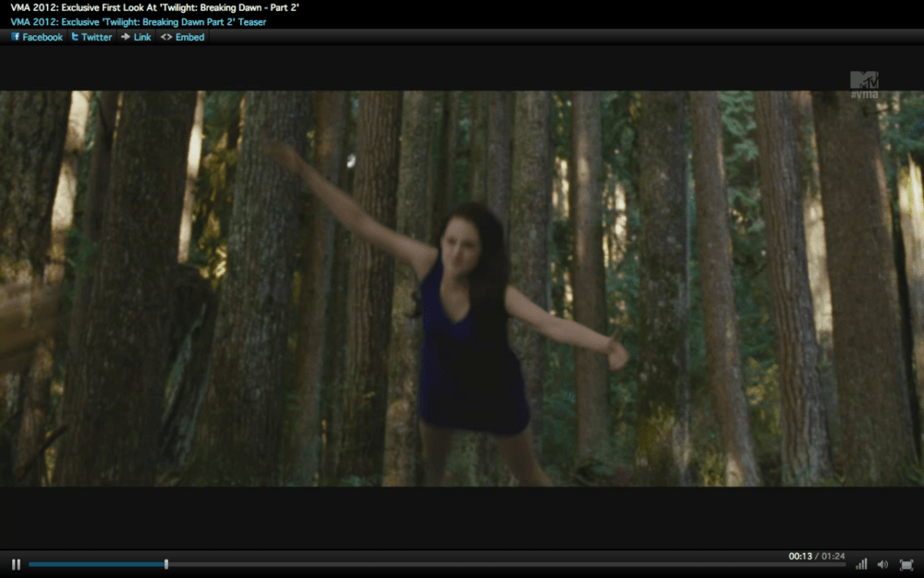Open the signal bars quality icon
The height and width of the screenshot is (578, 924).
tap(861, 564)
